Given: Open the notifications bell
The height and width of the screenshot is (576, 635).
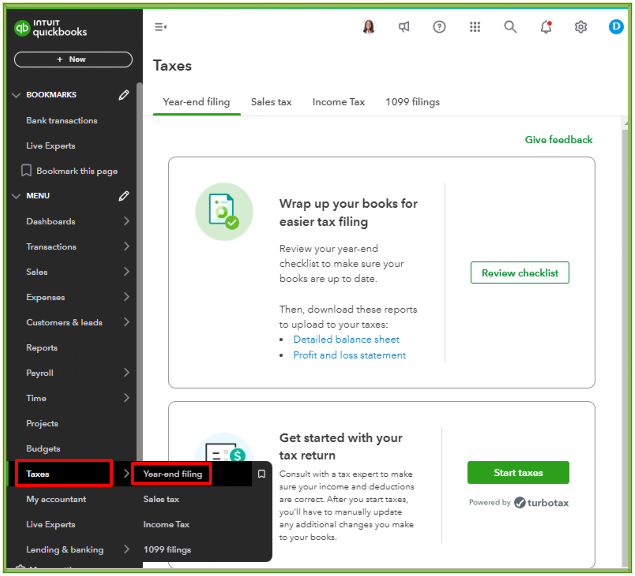Looking at the screenshot, I should click(x=546, y=27).
